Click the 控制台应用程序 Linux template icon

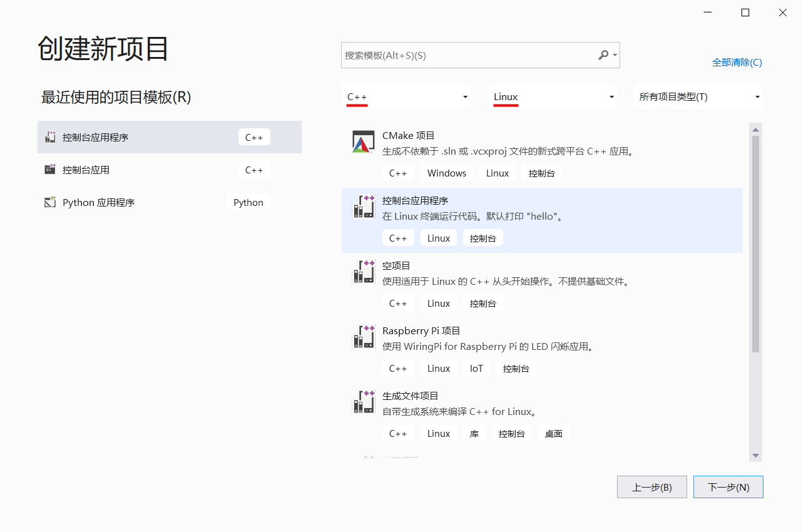pyautogui.click(x=364, y=207)
